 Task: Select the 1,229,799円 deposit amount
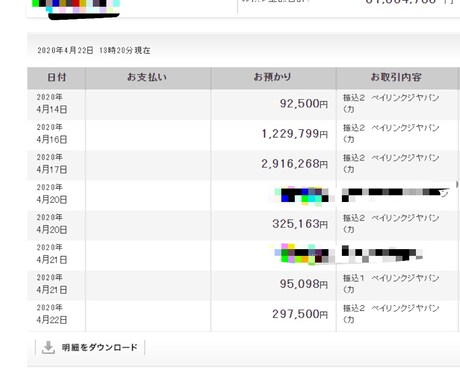pos(295,134)
